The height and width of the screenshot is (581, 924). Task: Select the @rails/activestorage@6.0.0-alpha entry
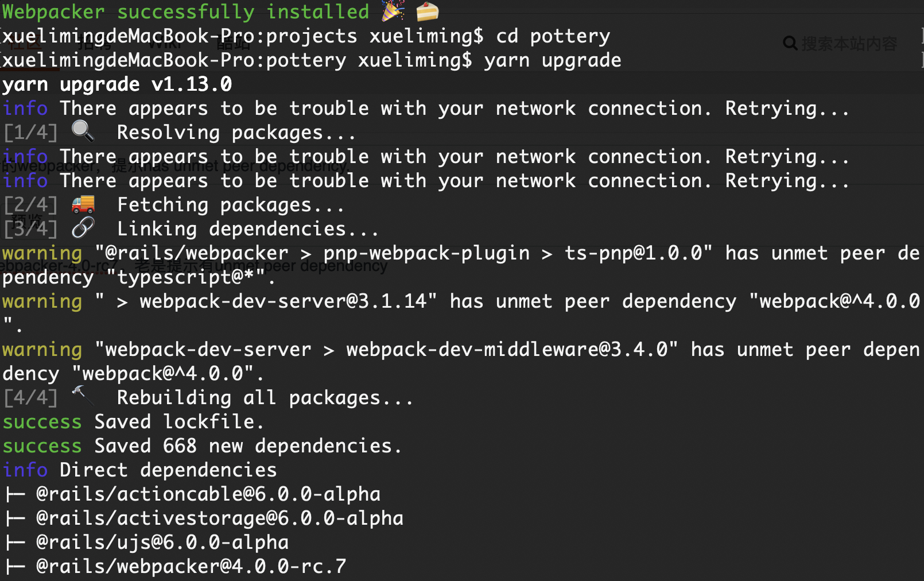point(219,518)
